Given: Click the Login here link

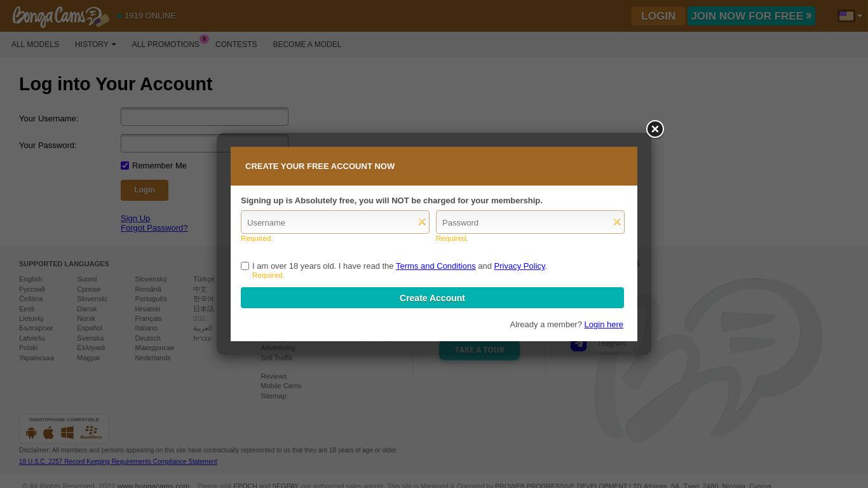Looking at the screenshot, I should tap(604, 324).
